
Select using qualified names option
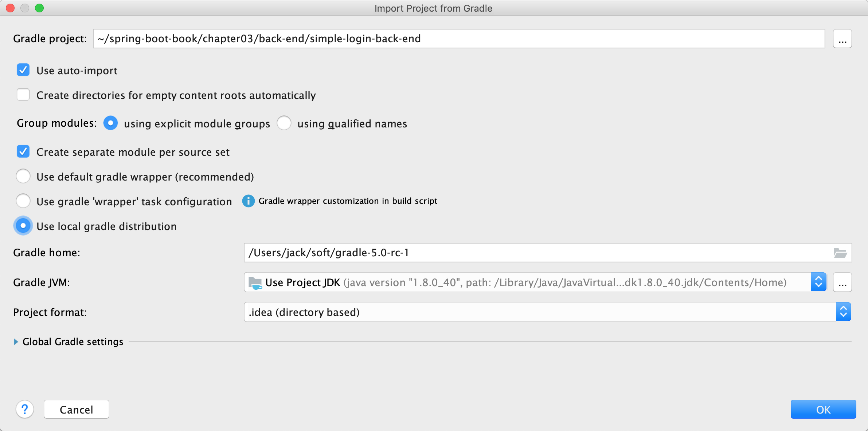[284, 123]
